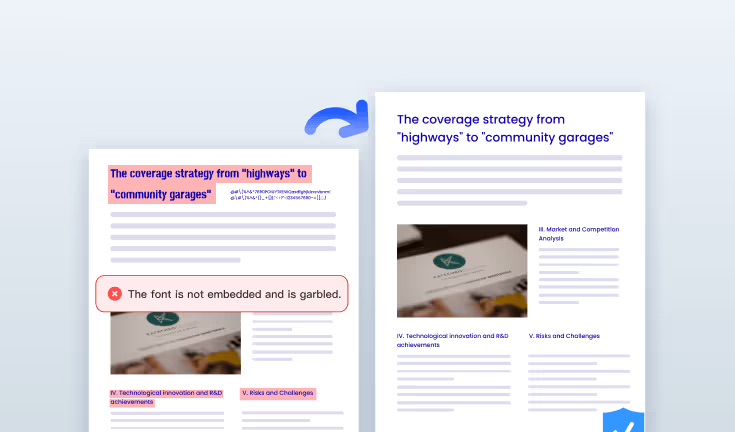Click the blue shield checkmark badge
Image resolution: width=735 pixels, height=432 pixels.
(622, 422)
